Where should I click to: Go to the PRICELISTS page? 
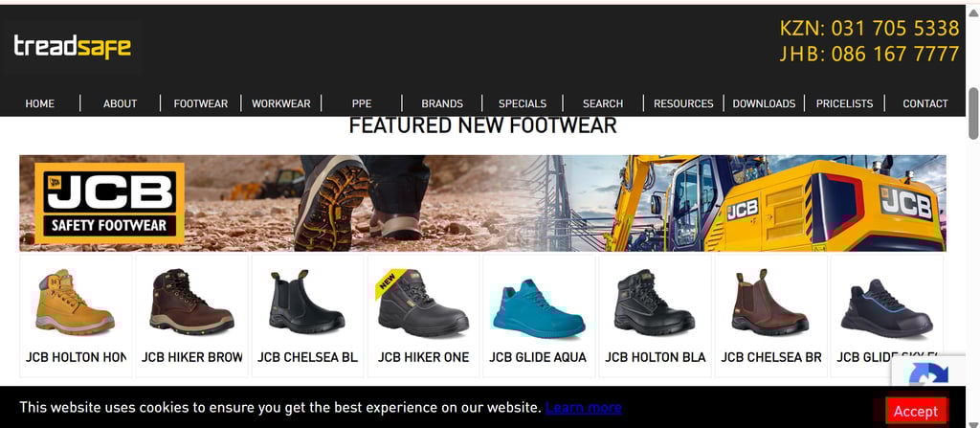[844, 103]
